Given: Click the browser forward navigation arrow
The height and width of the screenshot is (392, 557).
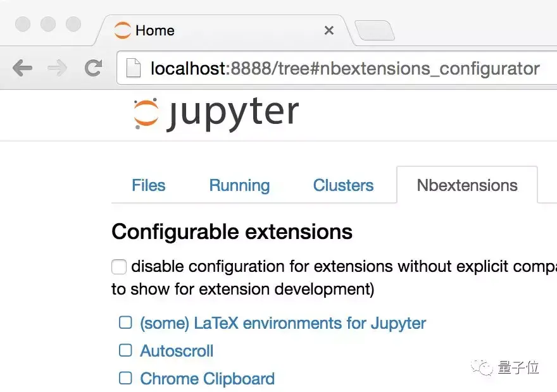Looking at the screenshot, I should point(58,68).
